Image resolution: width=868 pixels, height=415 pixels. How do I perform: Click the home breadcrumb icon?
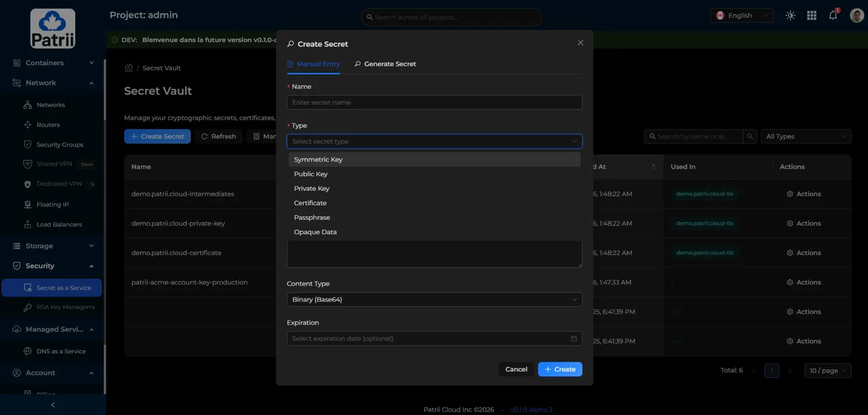click(x=128, y=68)
